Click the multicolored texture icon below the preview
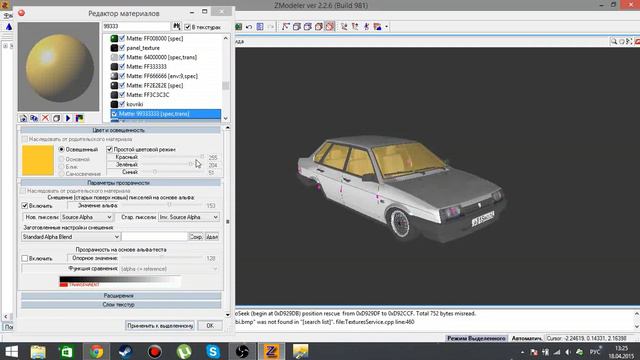This screenshot has height=360, width=640. pos(79,118)
